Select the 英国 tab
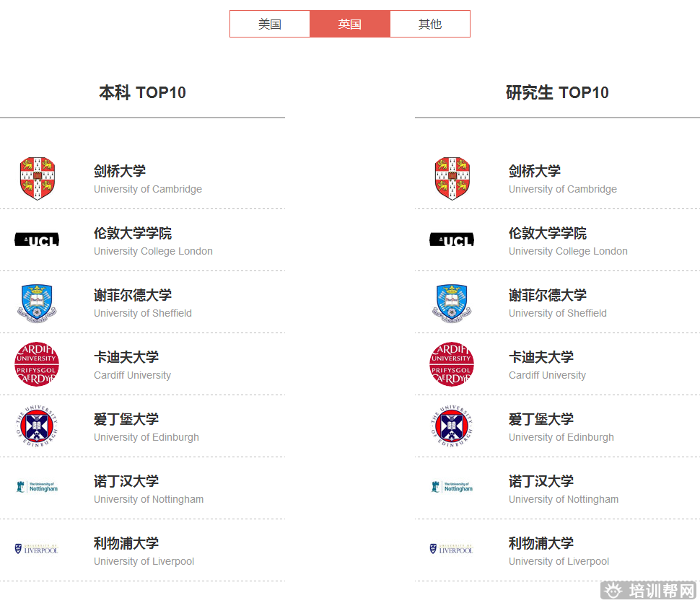700x603 pixels. tap(349, 24)
